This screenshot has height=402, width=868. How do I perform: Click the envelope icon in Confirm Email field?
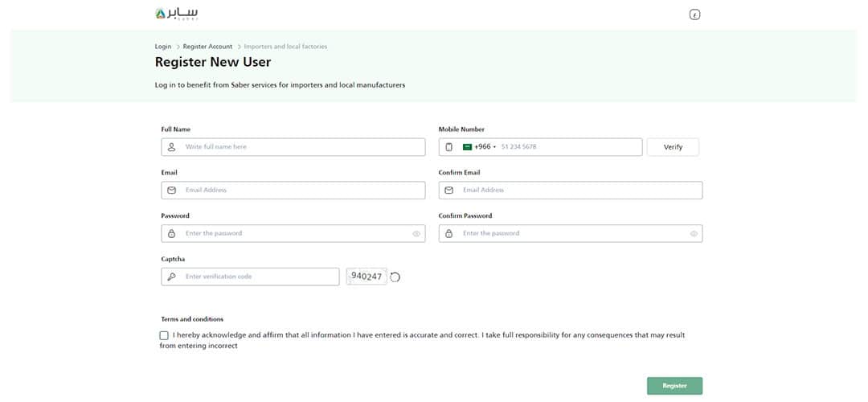pos(449,190)
